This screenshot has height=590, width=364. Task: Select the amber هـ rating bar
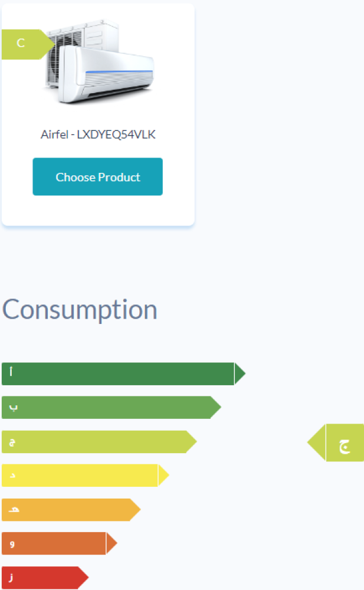pyautogui.click(x=71, y=510)
